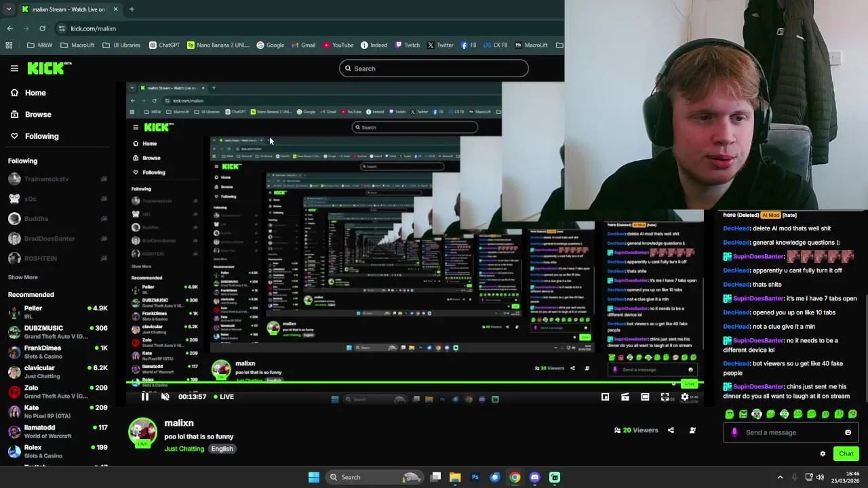The image size is (868, 488).
Task: Expand Show More under Following
Action: click(x=22, y=277)
